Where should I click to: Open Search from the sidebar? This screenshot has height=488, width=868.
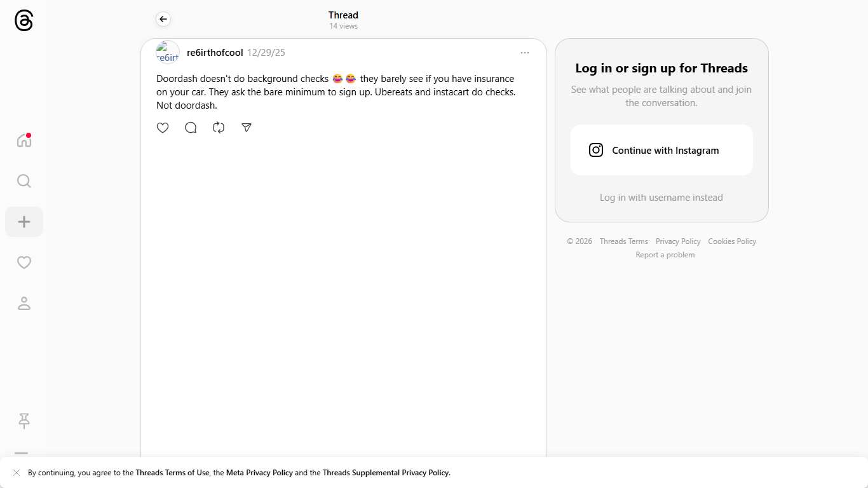pos(24,181)
